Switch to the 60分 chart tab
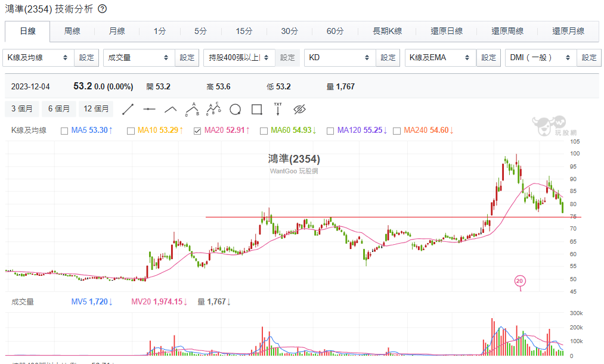The height and width of the screenshot is (364, 604). [x=335, y=32]
